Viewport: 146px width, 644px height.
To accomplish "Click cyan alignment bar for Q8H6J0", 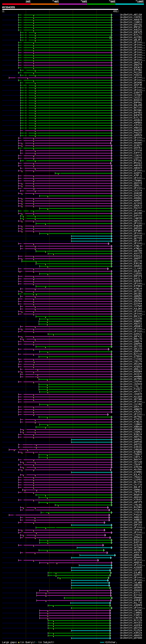I will pos(98,555).
